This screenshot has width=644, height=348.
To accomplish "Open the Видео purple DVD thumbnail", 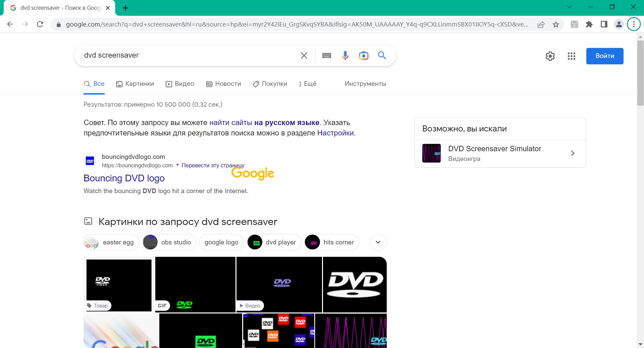I will coord(279,285).
